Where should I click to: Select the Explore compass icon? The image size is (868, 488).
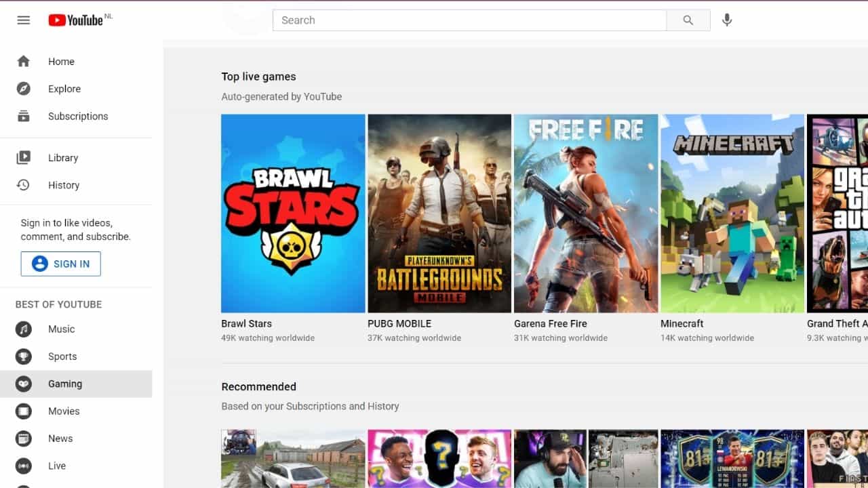23,88
